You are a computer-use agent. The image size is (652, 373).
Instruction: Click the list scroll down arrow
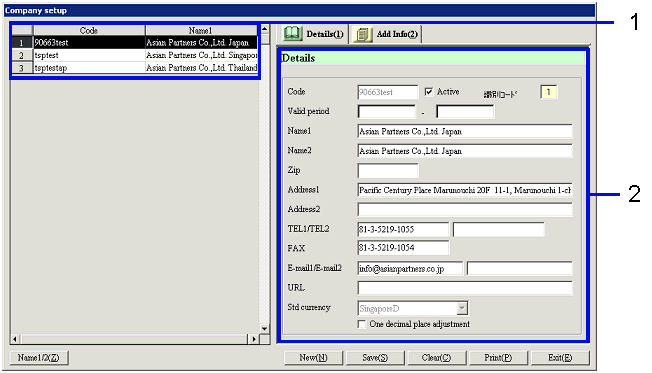pos(264,329)
